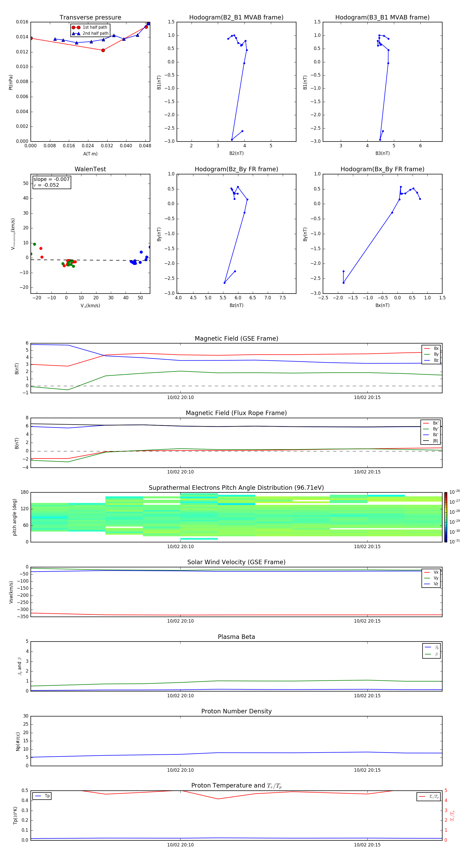The width and height of the screenshot is (473, 868).
Task: Click the "B3(nT)" x-axis label
Action: point(382,153)
